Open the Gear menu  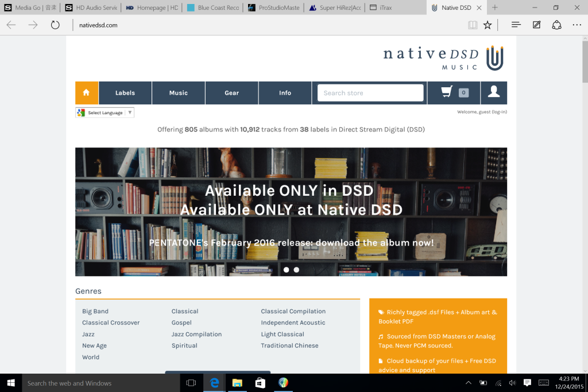pos(232,92)
